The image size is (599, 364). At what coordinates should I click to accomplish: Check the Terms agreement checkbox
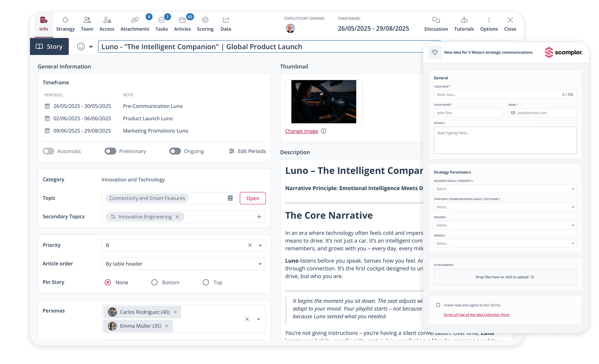tap(438, 305)
